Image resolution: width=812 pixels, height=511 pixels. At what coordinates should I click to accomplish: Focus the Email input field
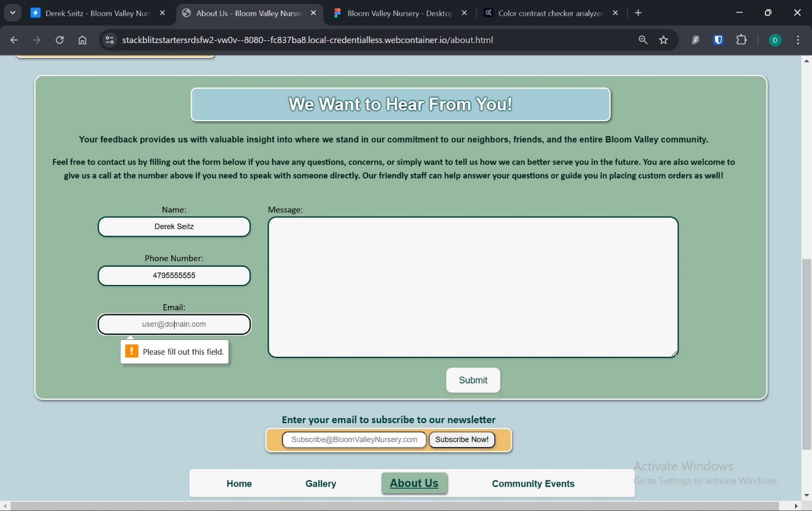[x=174, y=325]
